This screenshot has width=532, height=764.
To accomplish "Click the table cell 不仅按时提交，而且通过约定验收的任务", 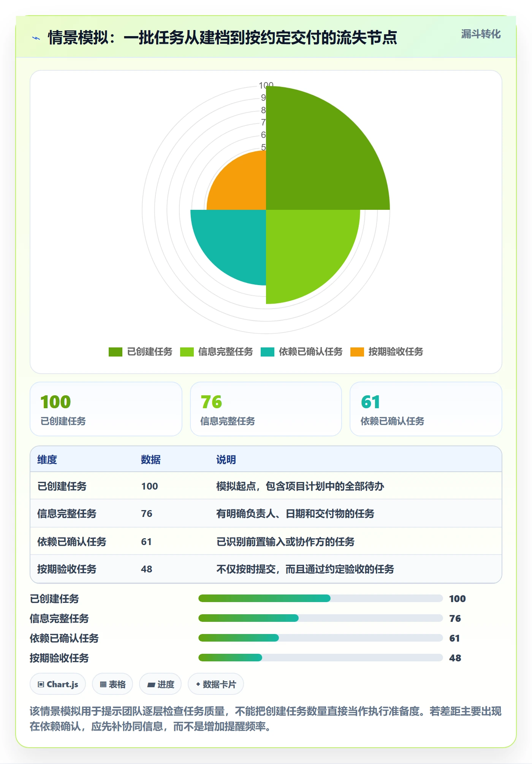I will (x=305, y=569).
